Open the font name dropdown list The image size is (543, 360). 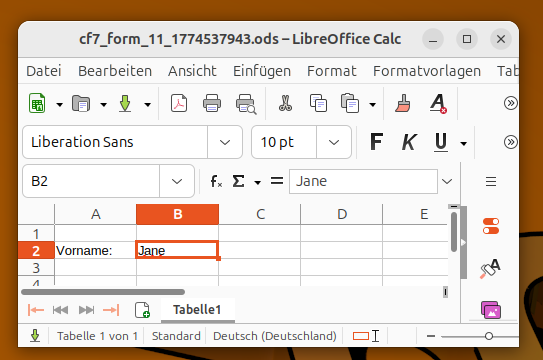tap(225, 142)
